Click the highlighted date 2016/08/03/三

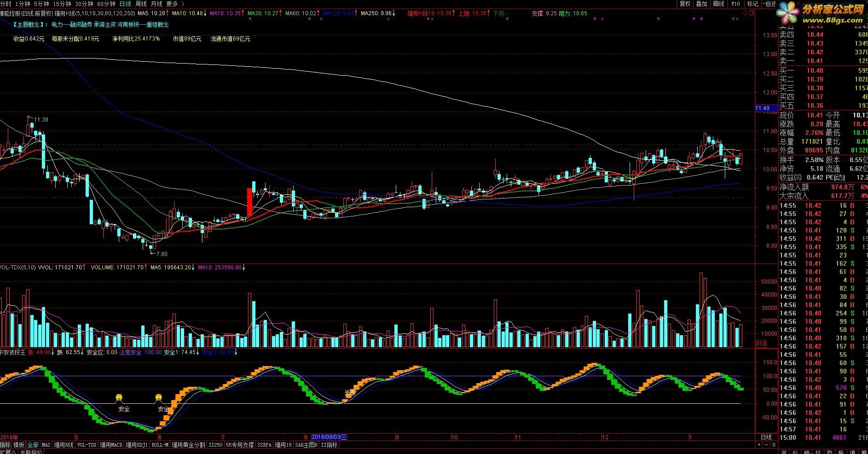point(329,437)
